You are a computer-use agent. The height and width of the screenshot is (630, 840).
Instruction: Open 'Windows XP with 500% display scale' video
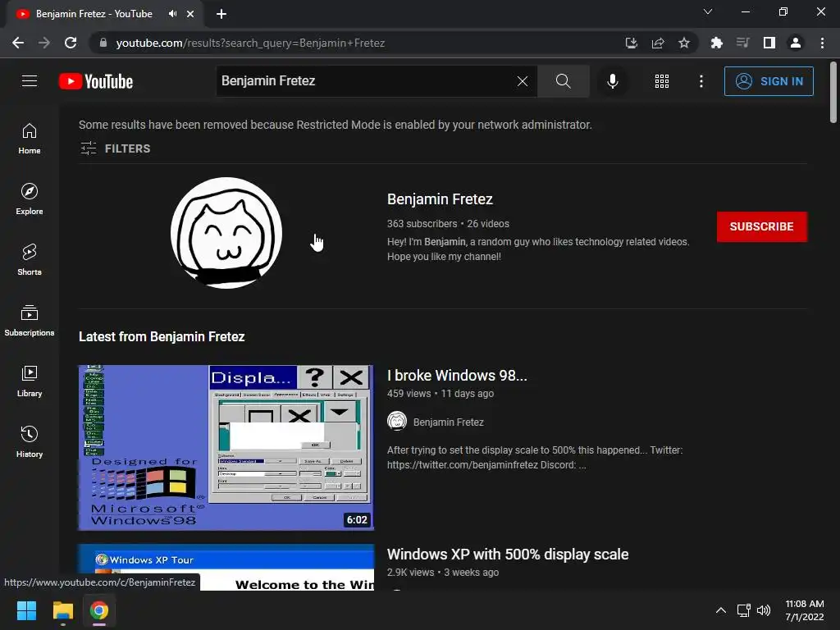(508, 554)
